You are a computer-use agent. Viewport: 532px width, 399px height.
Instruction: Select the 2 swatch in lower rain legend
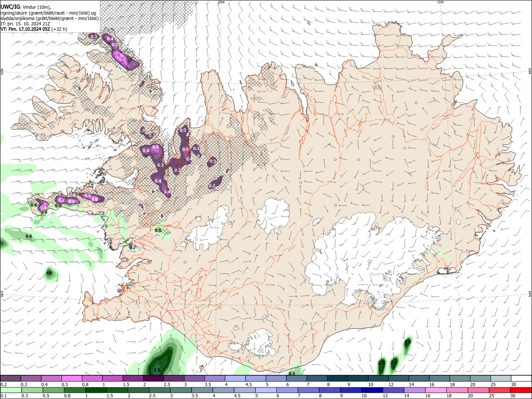click(138, 390)
